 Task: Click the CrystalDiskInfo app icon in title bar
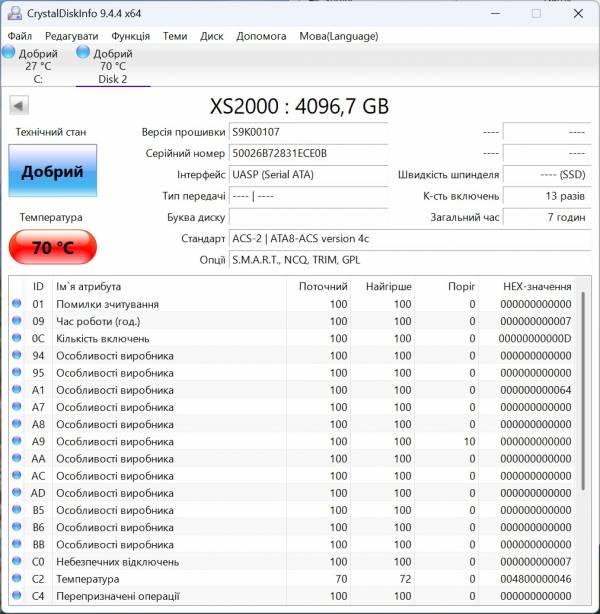(15, 13)
